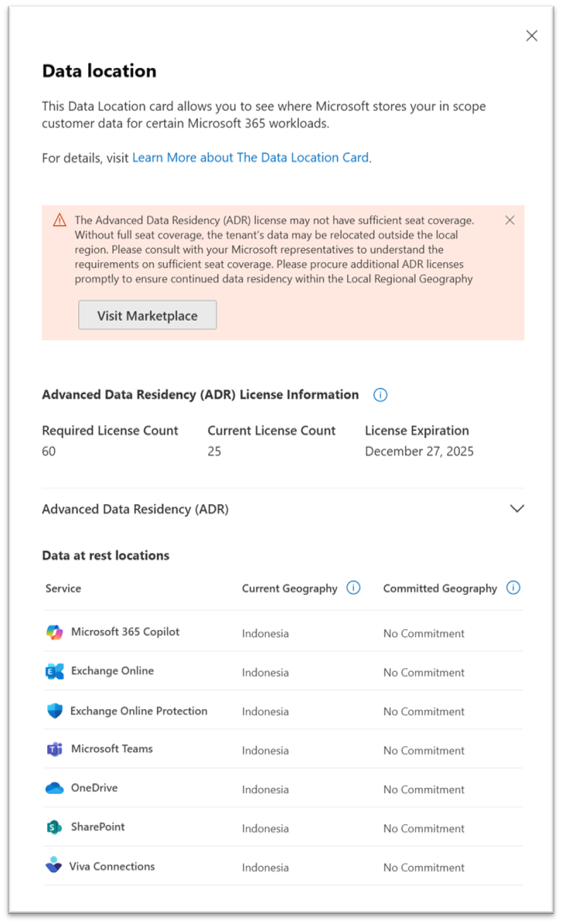This screenshot has width=562, height=924.
Task: Open ADR License Information info icon
Action: pos(380,395)
